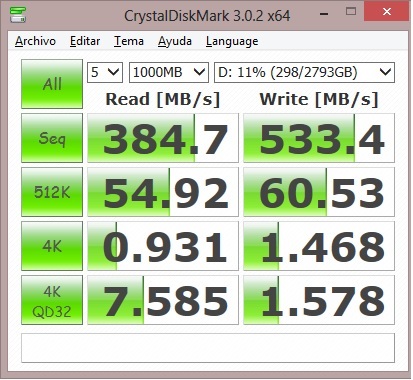Viewport: 413px width, 380px height.
Task: Click the empty comment field at the bottom
Action: point(208,348)
